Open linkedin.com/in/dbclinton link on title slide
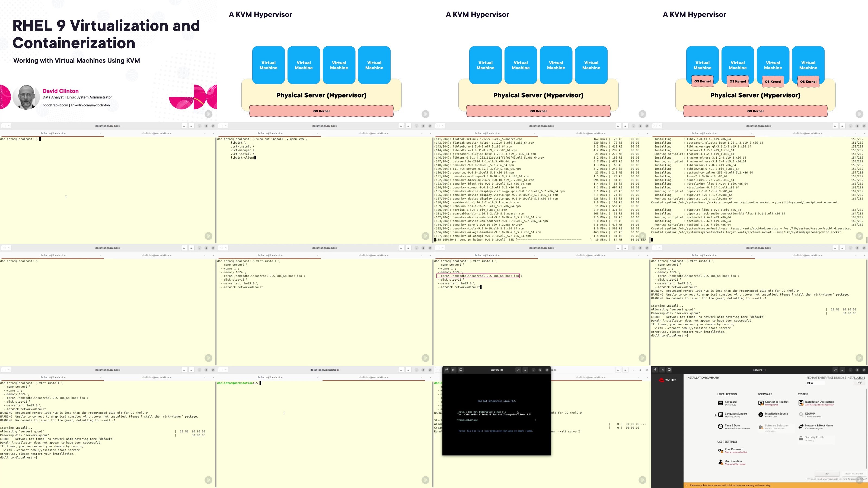 (x=90, y=105)
